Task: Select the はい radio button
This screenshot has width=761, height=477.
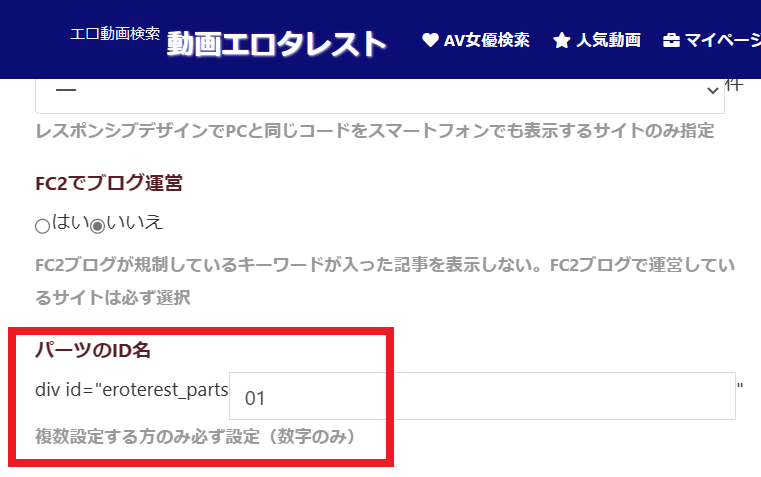Action: pyautogui.click(x=42, y=226)
